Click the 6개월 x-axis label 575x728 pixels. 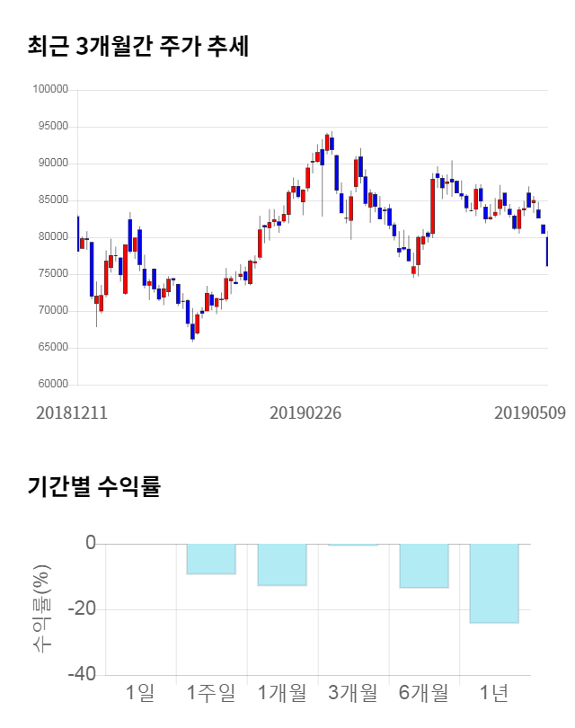[x=424, y=692]
